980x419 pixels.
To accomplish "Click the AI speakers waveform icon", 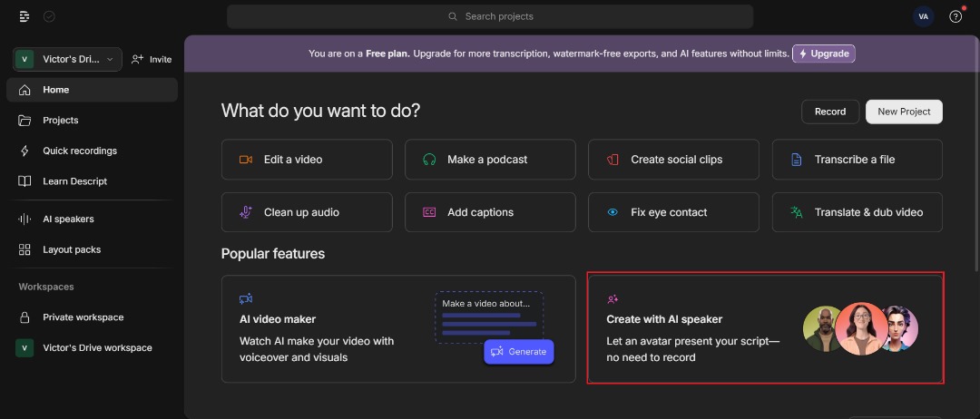I will pos(24,219).
